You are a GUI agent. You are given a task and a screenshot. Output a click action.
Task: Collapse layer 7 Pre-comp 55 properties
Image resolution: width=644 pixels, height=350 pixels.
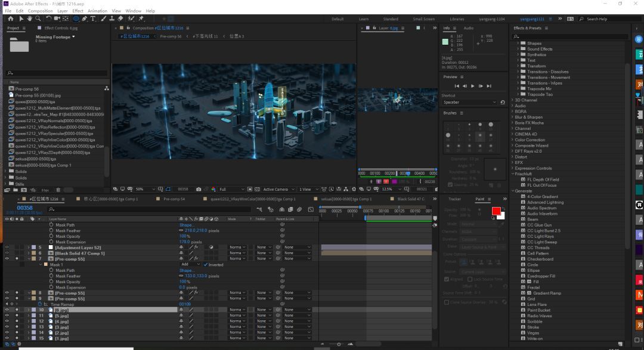click(29, 259)
